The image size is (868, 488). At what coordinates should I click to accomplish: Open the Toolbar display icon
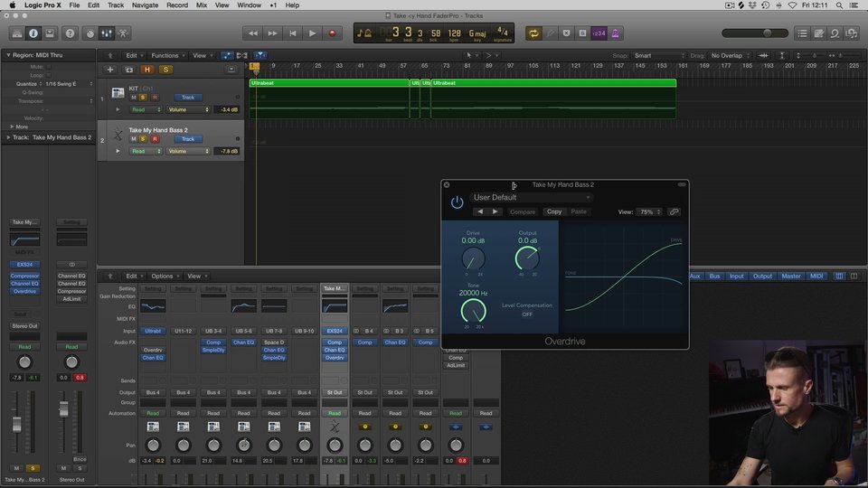point(50,33)
